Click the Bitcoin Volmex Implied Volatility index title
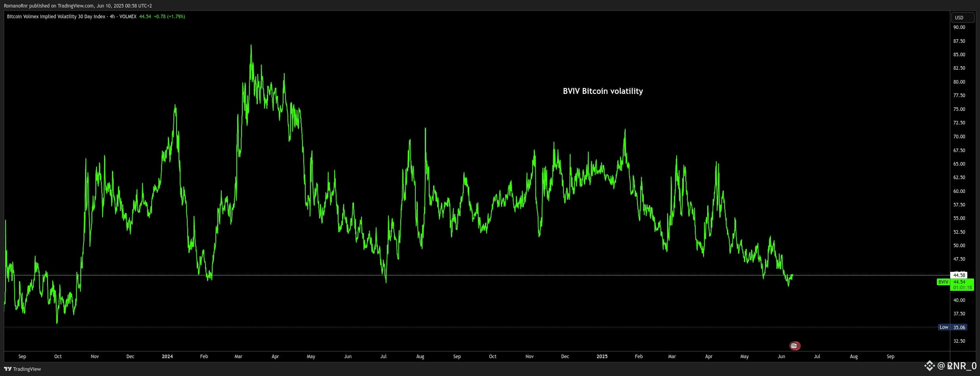This screenshot has width=980, height=376. coord(56,17)
